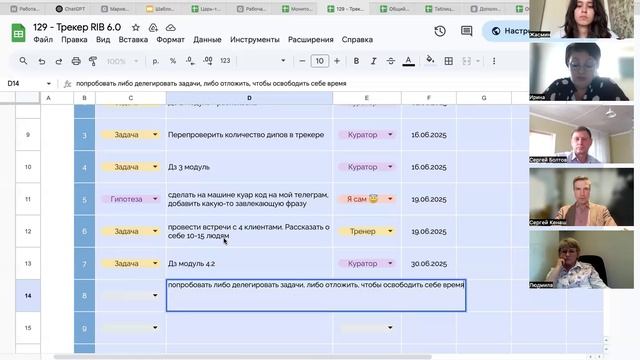
Task: Open the Инструменты menu
Action: click(x=255, y=40)
